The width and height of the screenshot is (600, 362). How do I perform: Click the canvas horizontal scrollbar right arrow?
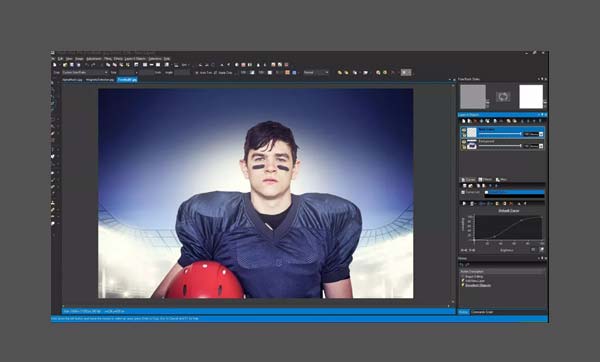coord(448,306)
